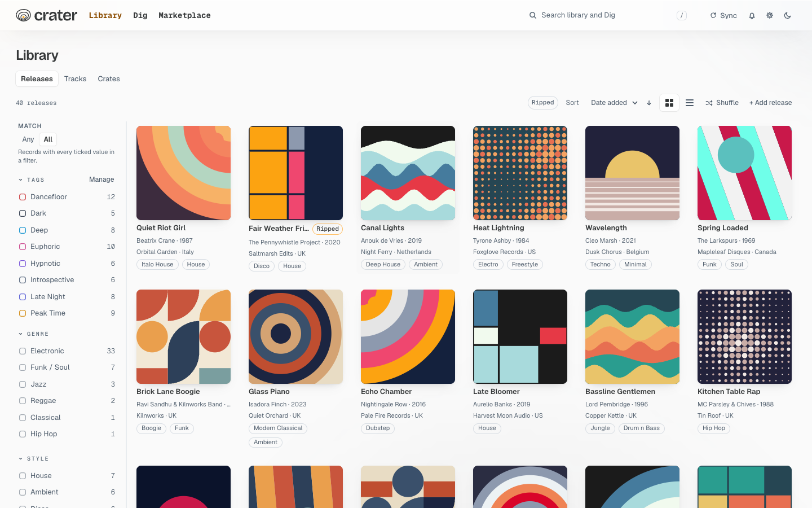Click the search magnifier icon
The image size is (812, 508).
click(x=532, y=15)
